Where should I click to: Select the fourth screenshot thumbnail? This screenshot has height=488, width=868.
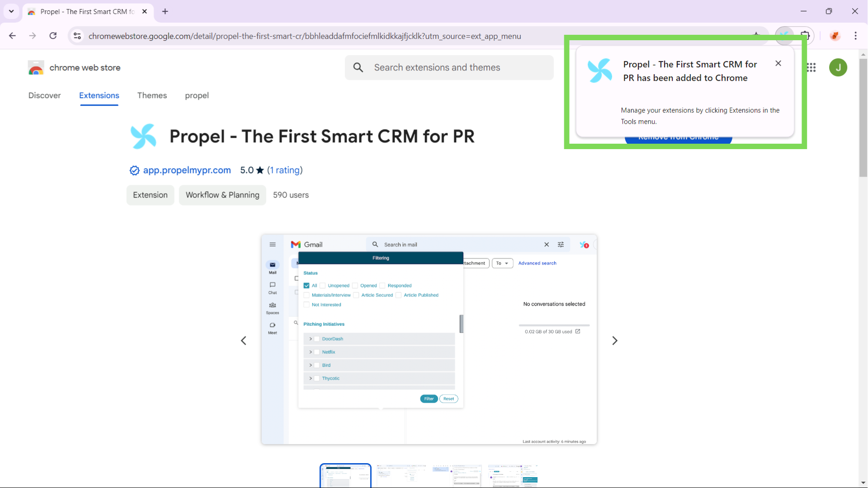[x=513, y=475]
